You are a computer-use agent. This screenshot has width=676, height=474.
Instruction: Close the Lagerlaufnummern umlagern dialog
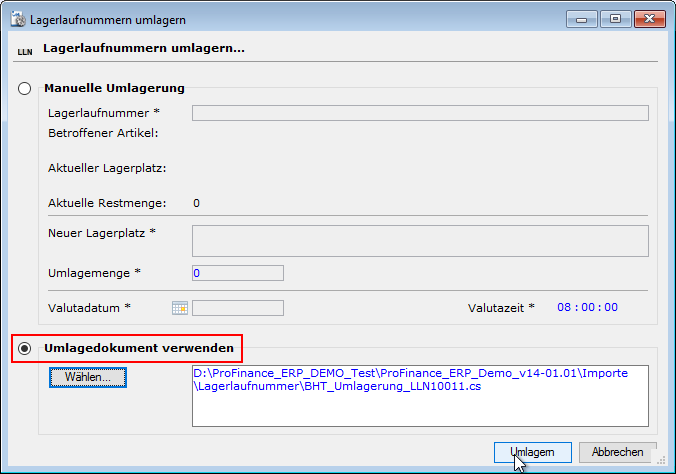(646, 18)
